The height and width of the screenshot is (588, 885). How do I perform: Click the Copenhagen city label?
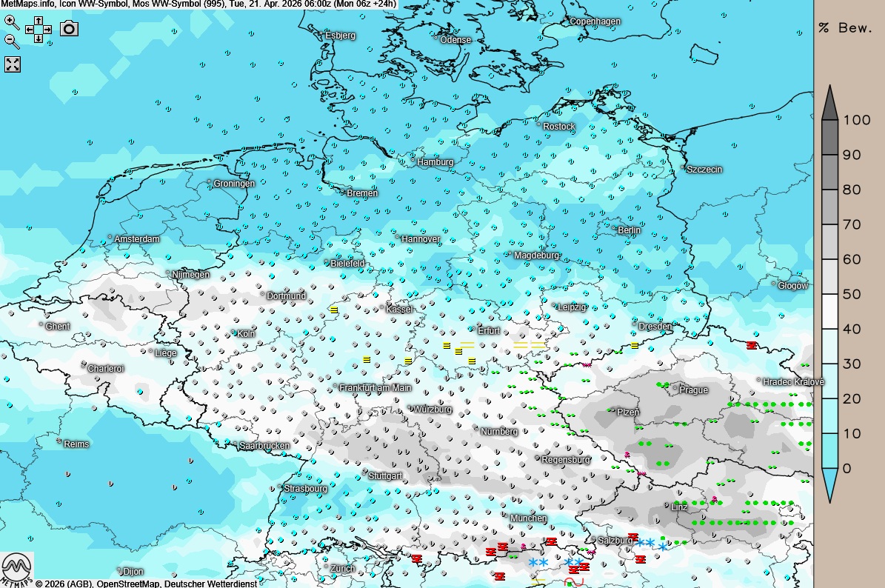595,21
